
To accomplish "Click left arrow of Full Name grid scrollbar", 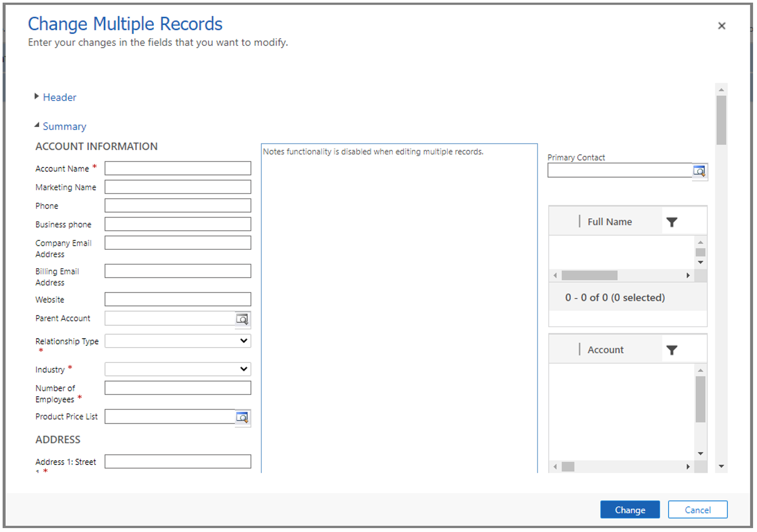I will (x=555, y=276).
